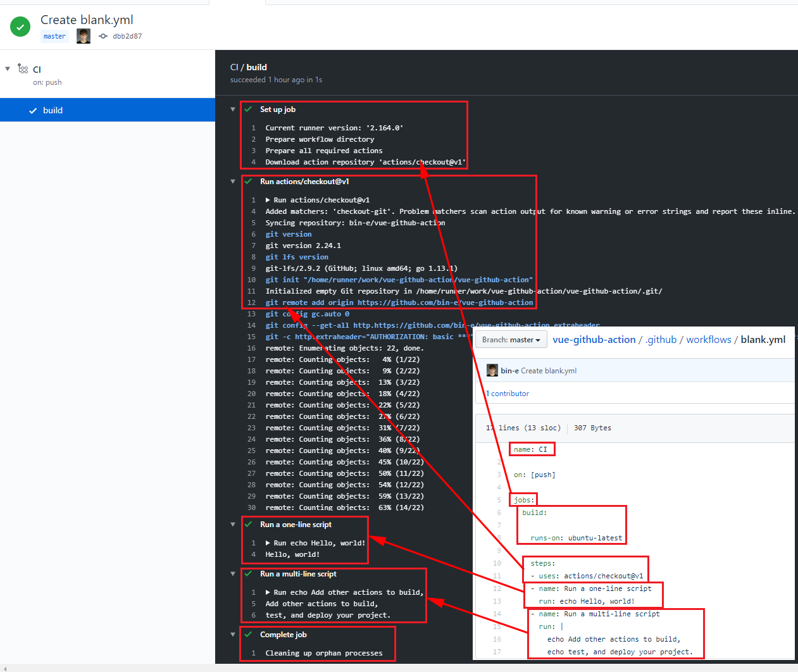
Task: Click the 'CI / build' heading
Action: pos(249,67)
